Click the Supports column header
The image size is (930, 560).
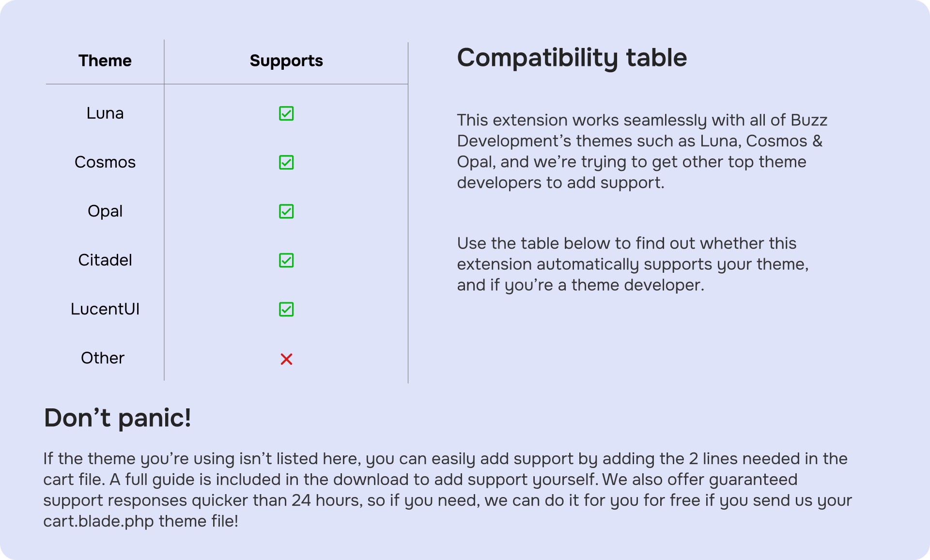(x=286, y=61)
